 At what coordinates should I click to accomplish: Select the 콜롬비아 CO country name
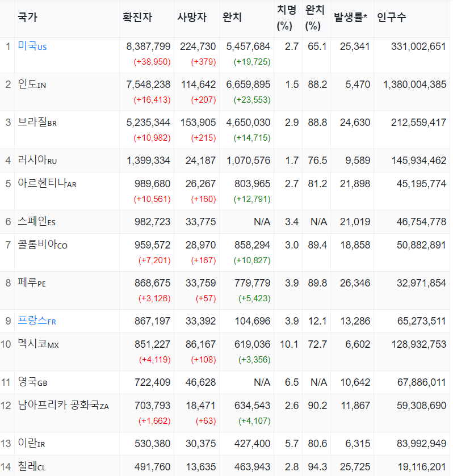[x=43, y=245]
